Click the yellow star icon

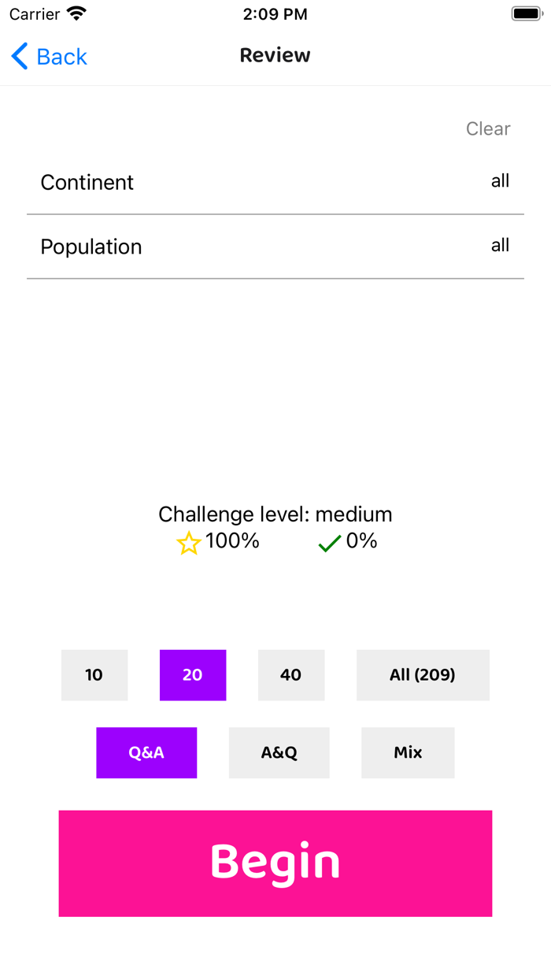tap(189, 543)
